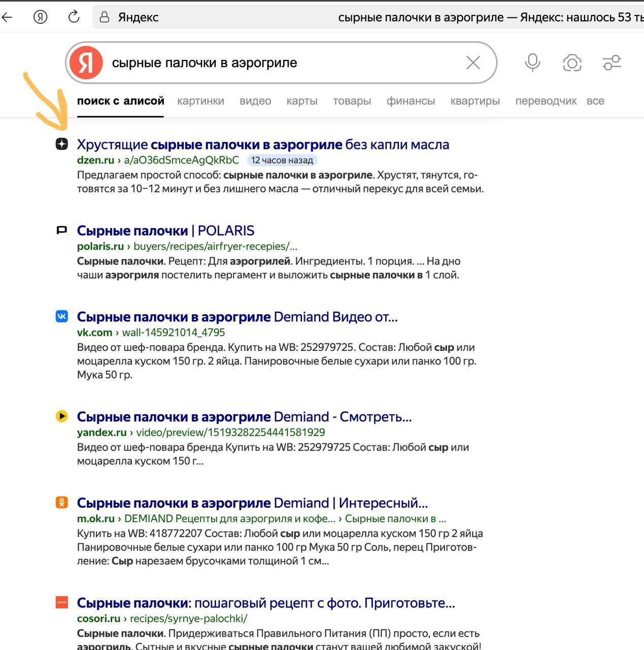Screen dimensions: 644x650
Task: Click the padlock icon in address bar
Action: coord(105,17)
